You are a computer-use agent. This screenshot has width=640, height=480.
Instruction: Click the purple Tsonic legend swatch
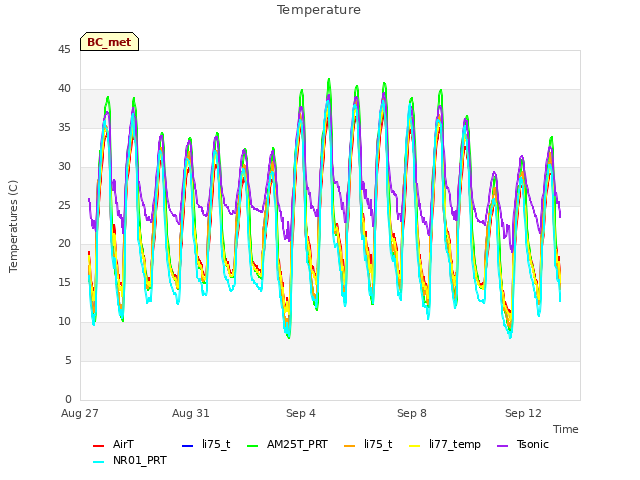pyautogui.click(x=502, y=445)
